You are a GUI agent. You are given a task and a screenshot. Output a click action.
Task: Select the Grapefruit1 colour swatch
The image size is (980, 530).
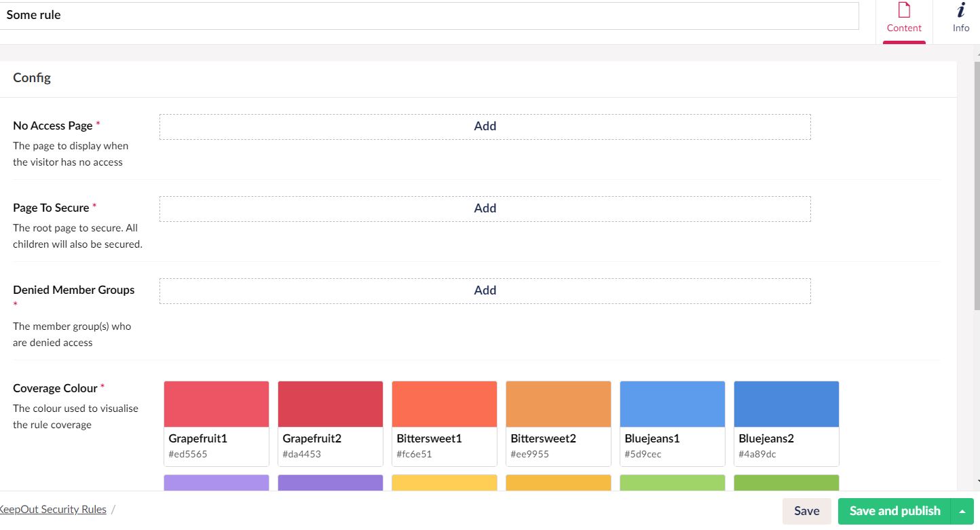(216, 423)
